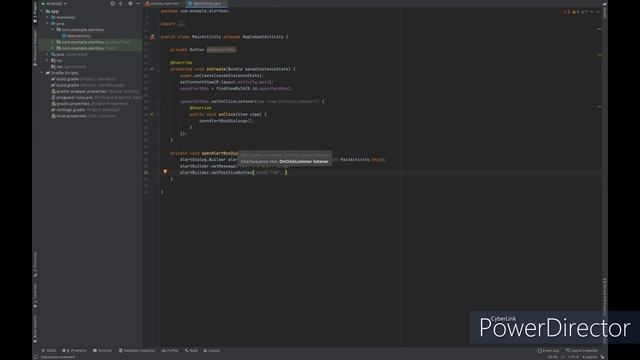Expand the java (generated) folder

point(48,54)
